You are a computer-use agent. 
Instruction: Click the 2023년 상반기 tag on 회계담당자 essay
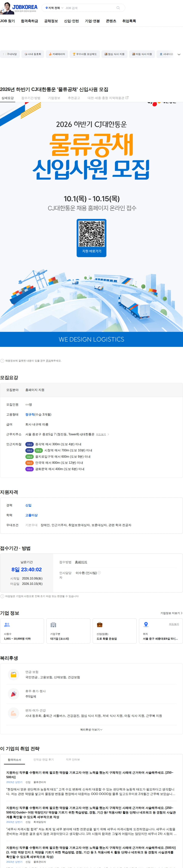click(14, 822)
